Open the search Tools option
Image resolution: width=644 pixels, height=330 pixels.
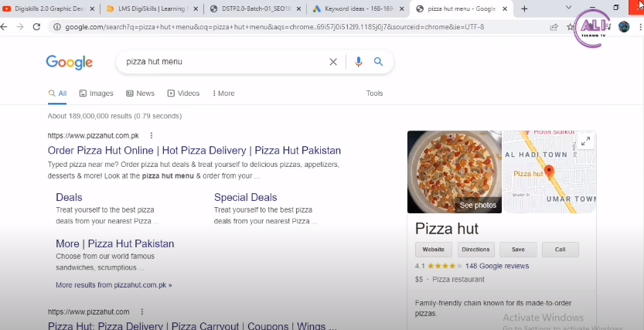point(374,94)
